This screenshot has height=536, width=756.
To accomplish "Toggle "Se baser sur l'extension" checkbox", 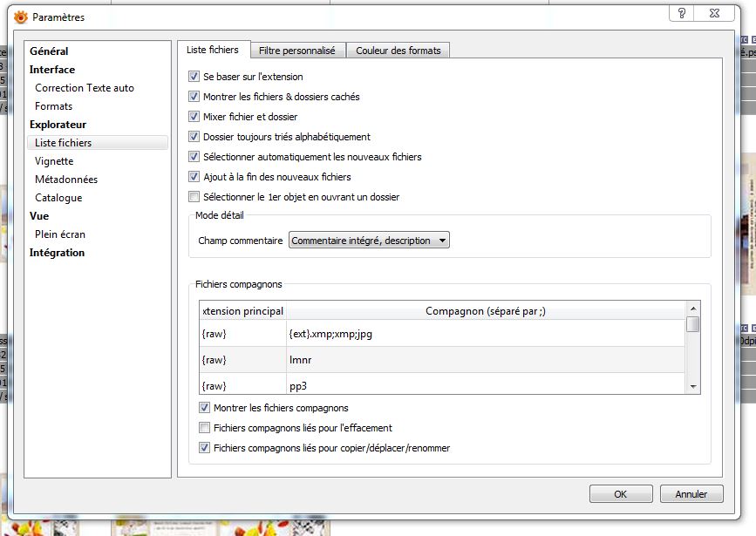I will tap(194, 76).
